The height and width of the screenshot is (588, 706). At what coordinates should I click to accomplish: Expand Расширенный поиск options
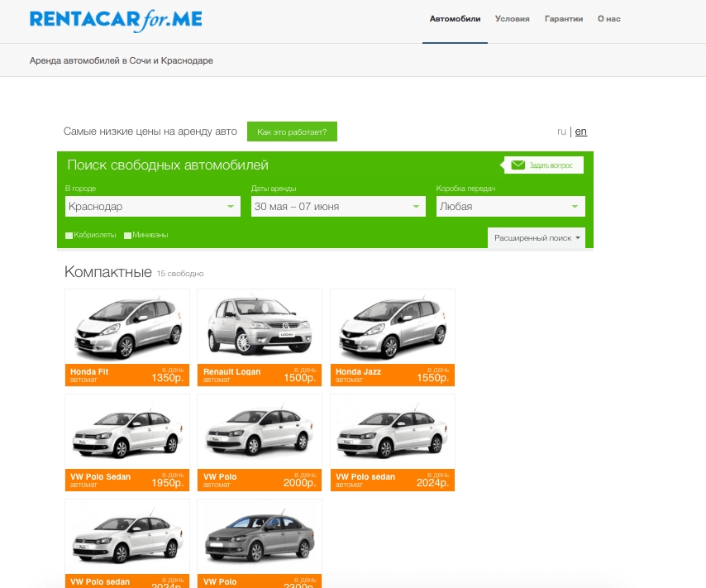pyautogui.click(x=537, y=238)
